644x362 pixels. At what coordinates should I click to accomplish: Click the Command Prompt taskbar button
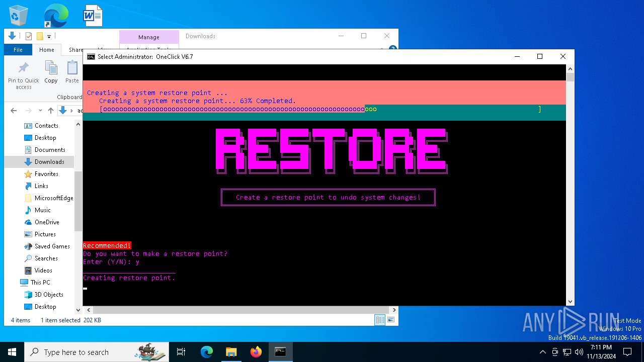[280, 352]
